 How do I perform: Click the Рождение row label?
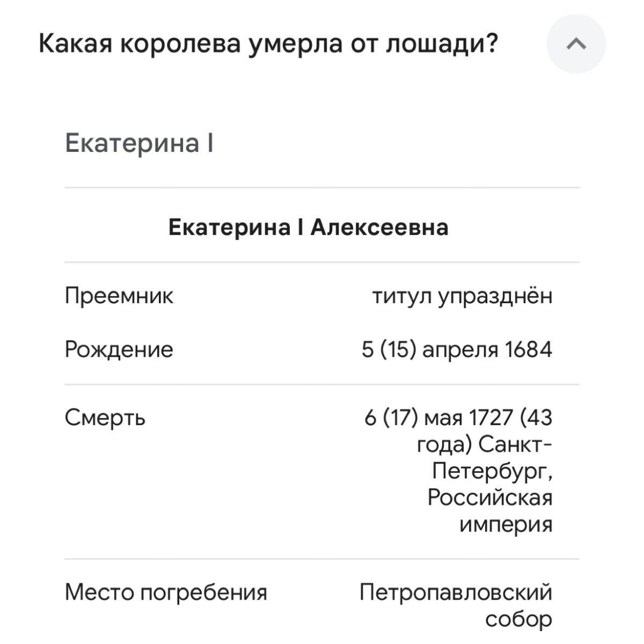pyautogui.click(x=119, y=349)
